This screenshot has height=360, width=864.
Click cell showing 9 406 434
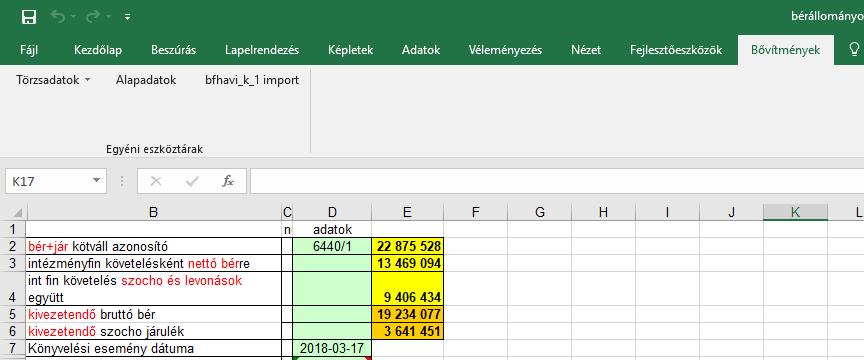click(408, 289)
